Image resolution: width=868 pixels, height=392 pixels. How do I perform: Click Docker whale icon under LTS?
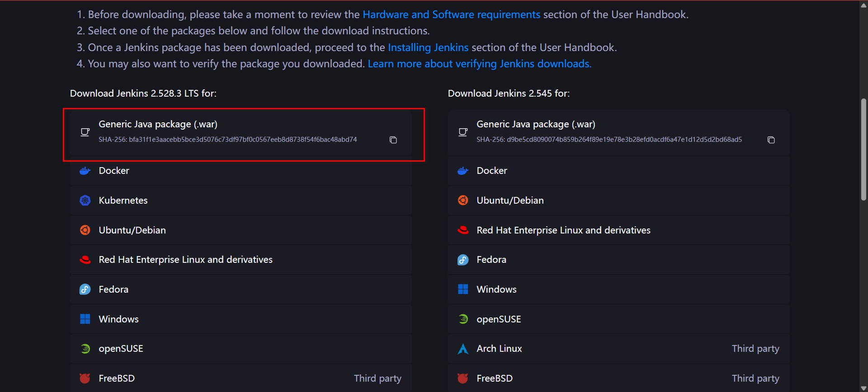coord(85,171)
